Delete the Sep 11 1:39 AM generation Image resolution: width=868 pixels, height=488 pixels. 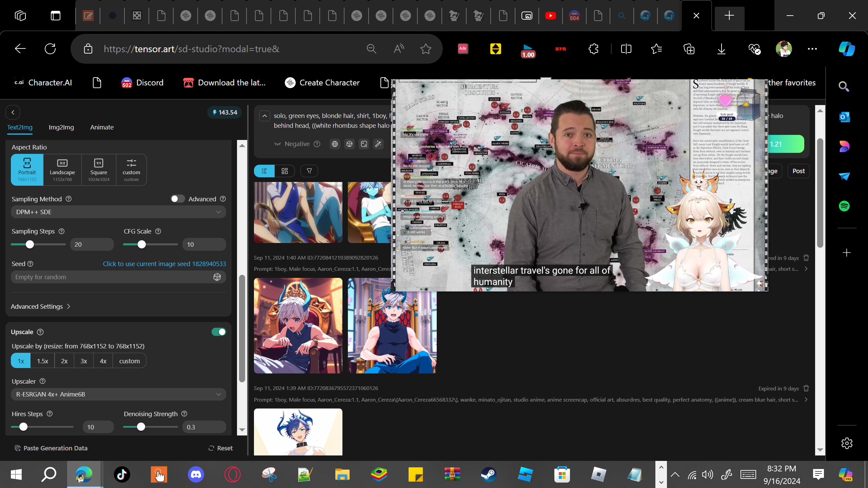click(806, 388)
